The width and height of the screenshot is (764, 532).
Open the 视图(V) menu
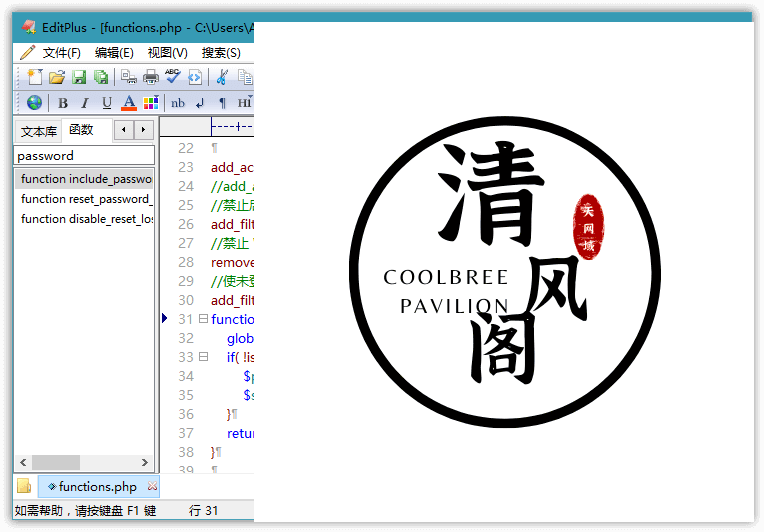click(168, 53)
